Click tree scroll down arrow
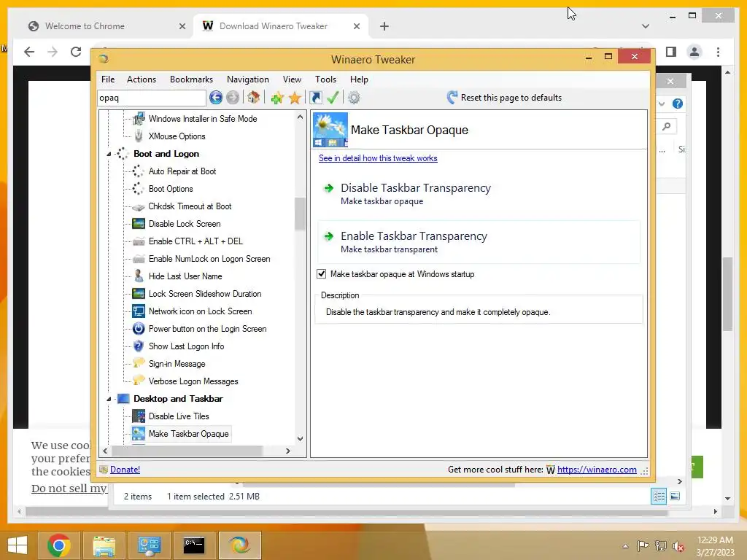747x560 pixels. point(300,438)
